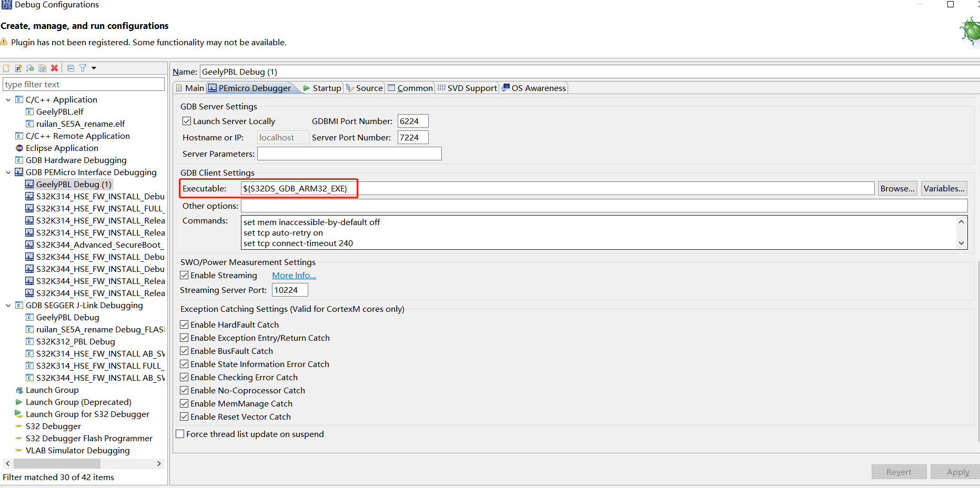The image size is (980, 488).
Task: Open the filter launch configurations tool
Action: click(82, 68)
